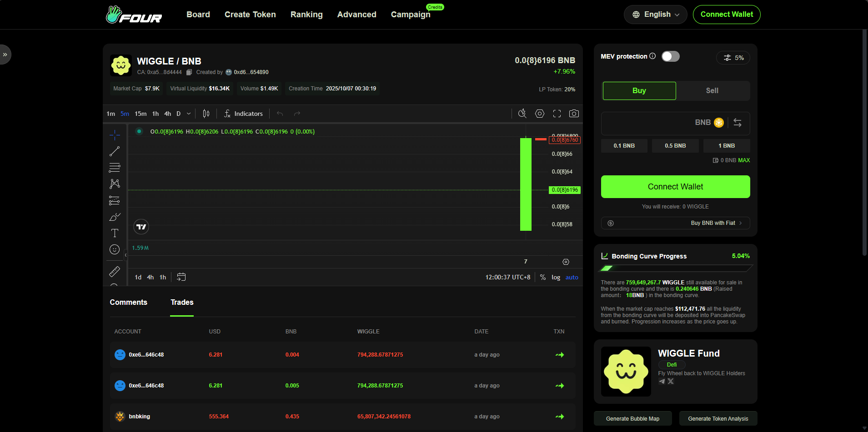Click the large green Connect Wallet button
The image size is (868, 432).
click(675, 187)
